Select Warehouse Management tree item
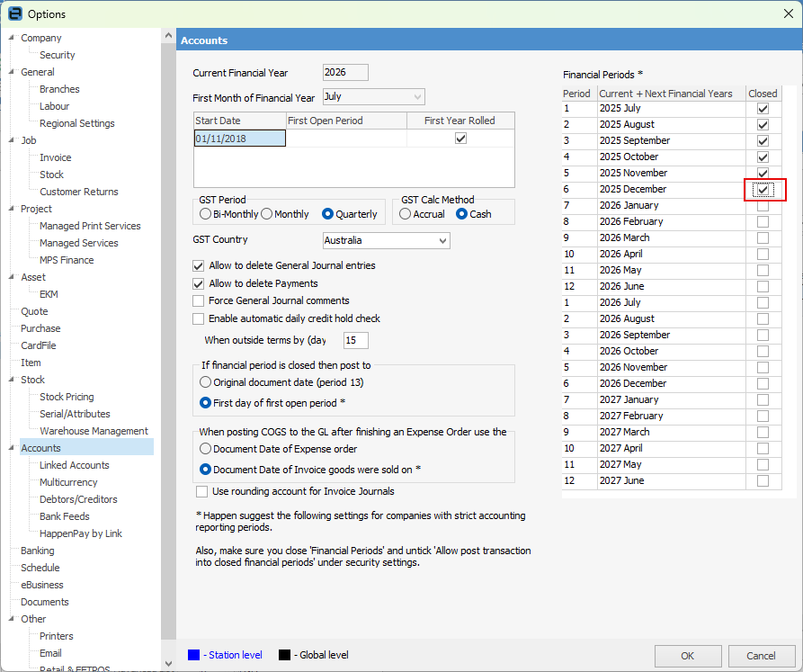 tap(94, 431)
